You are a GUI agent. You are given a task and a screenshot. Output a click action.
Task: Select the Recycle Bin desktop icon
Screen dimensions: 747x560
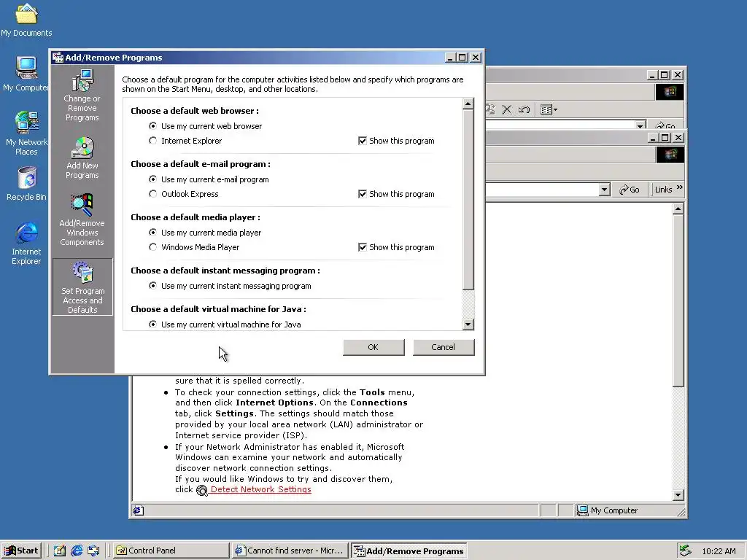[x=27, y=183]
